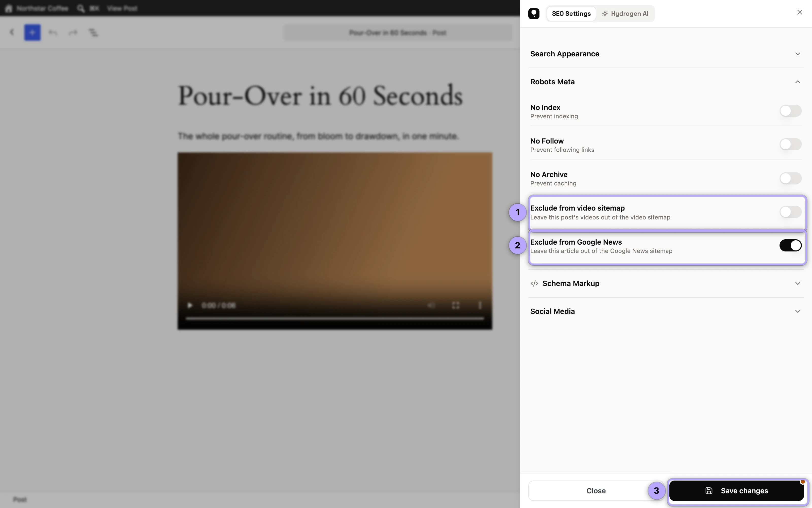Undo the last edit
The height and width of the screenshot is (508, 812).
[x=53, y=32]
